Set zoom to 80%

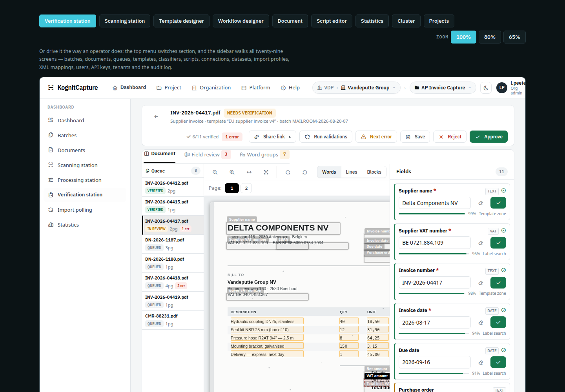tap(490, 37)
